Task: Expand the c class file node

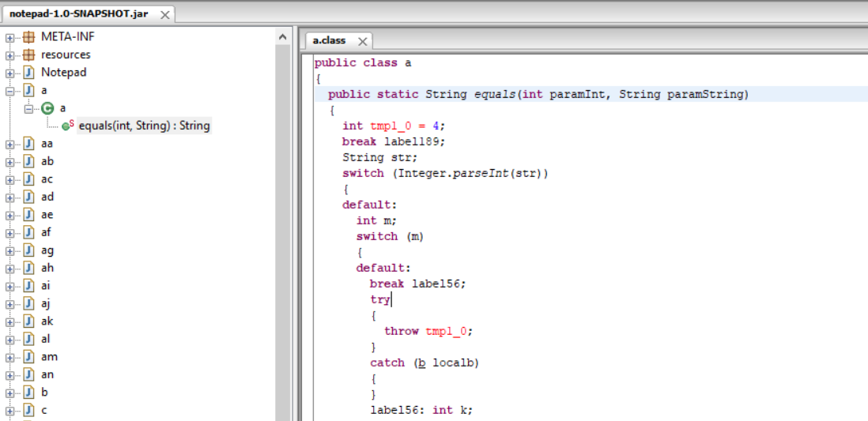Action: pos(10,411)
